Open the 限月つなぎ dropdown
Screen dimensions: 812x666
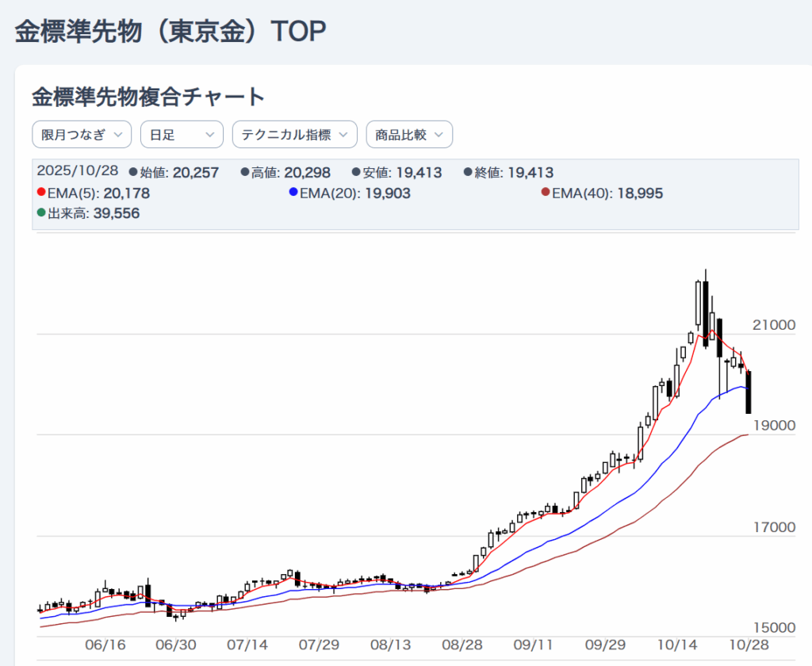tap(82, 135)
